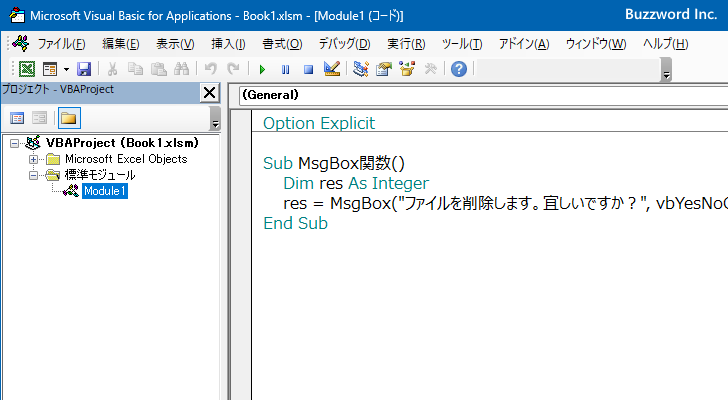Open the toolbar options overflow arrow
Screen dimensions: 728x400
(x=667, y=70)
